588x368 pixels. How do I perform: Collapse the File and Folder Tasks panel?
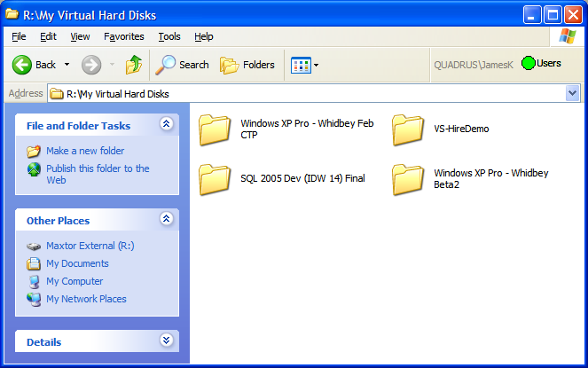point(166,123)
